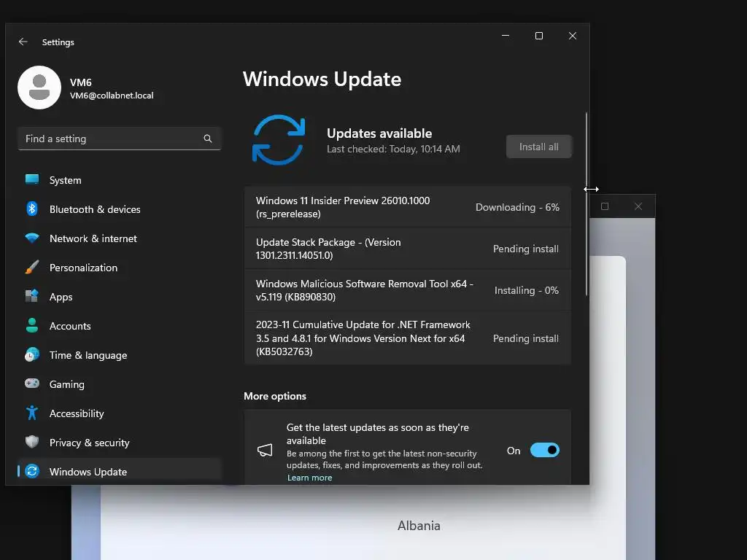The image size is (747, 560).
Task: Click Get the latest updates option title
Action: (377, 434)
